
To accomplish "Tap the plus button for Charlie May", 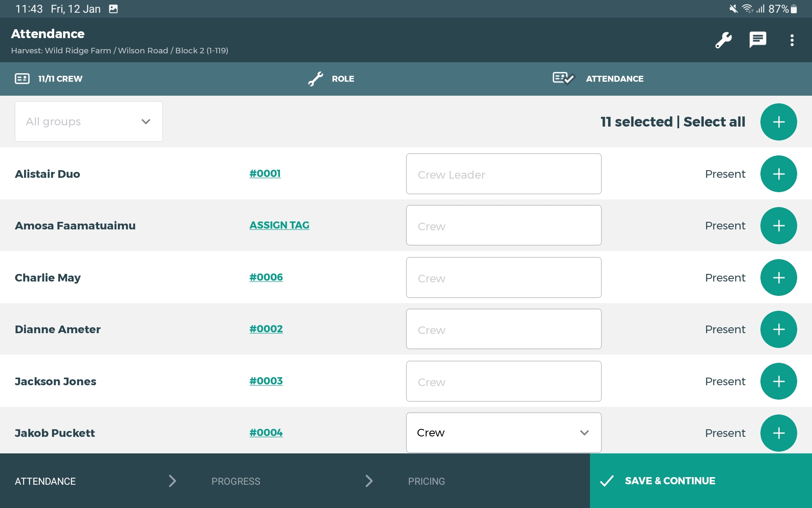I will (778, 278).
